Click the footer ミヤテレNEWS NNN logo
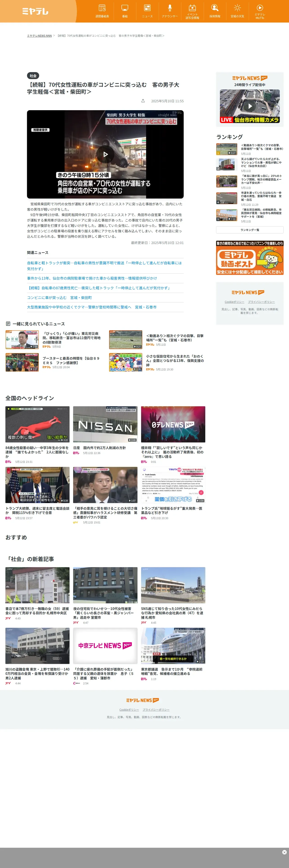 click(x=143, y=700)
